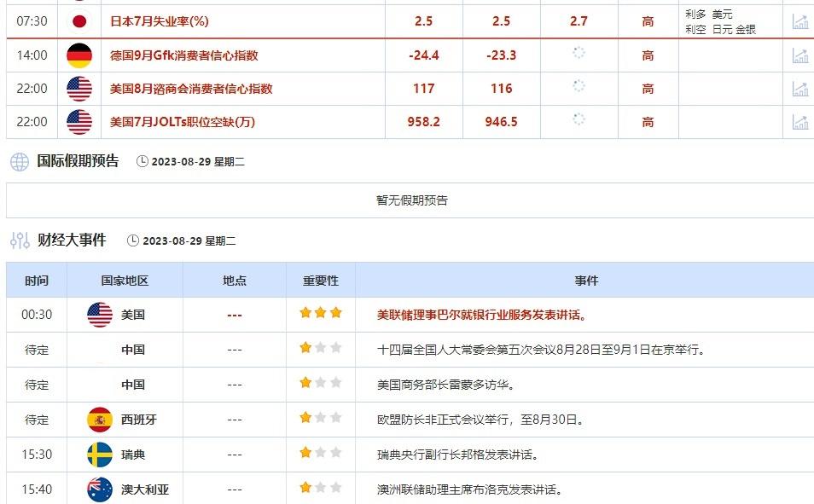This screenshot has height=504, width=814.
Task: Click the clock icon beside 财经大事件 date
Action: coord(132,240)
